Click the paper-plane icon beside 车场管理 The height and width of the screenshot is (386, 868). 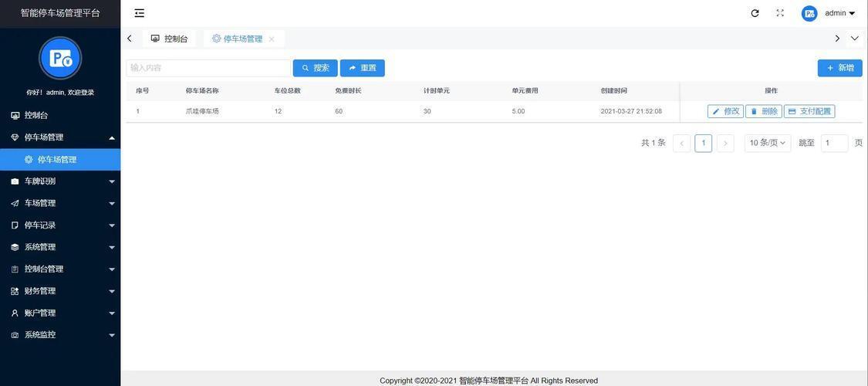[x=15, y=203]
